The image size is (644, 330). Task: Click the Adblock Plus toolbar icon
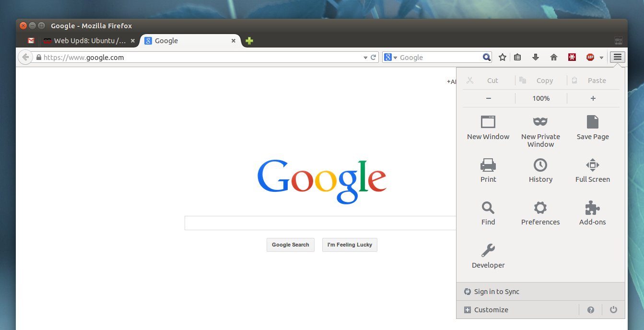click(589, 57)
